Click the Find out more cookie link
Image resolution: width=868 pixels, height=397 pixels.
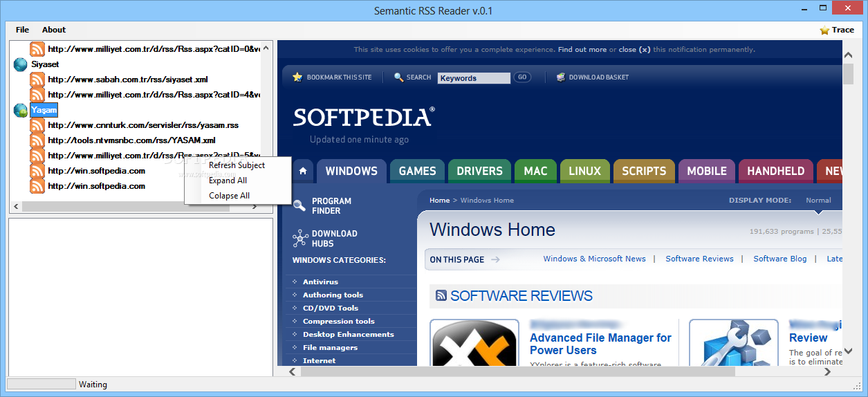[582, 50]
